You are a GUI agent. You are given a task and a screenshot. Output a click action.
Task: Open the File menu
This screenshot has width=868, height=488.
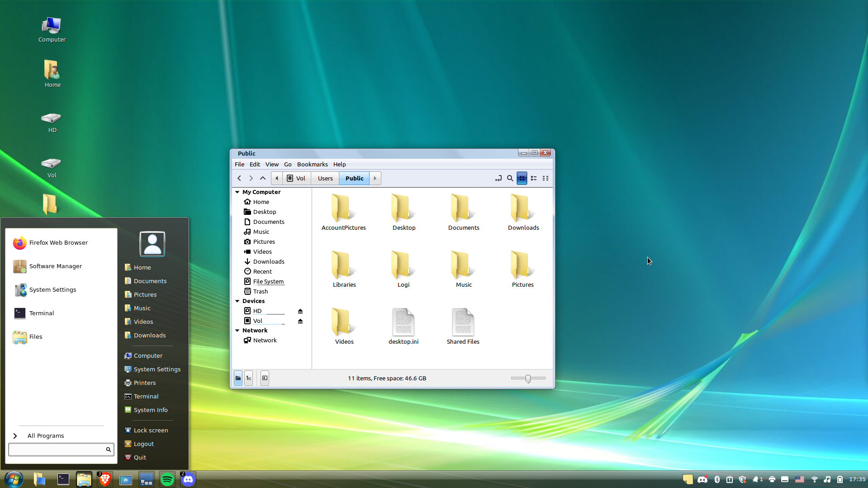pos(239,165)
